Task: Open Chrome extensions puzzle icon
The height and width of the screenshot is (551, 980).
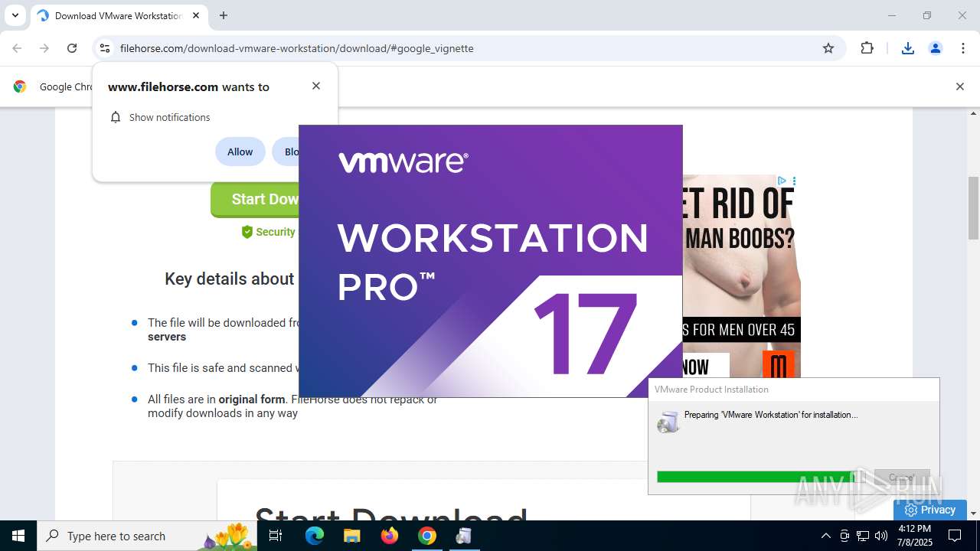Action: [867, 48]
